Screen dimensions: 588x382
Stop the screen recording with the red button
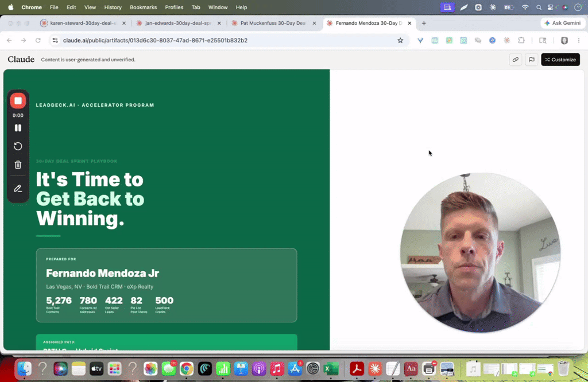coord(18,101)
